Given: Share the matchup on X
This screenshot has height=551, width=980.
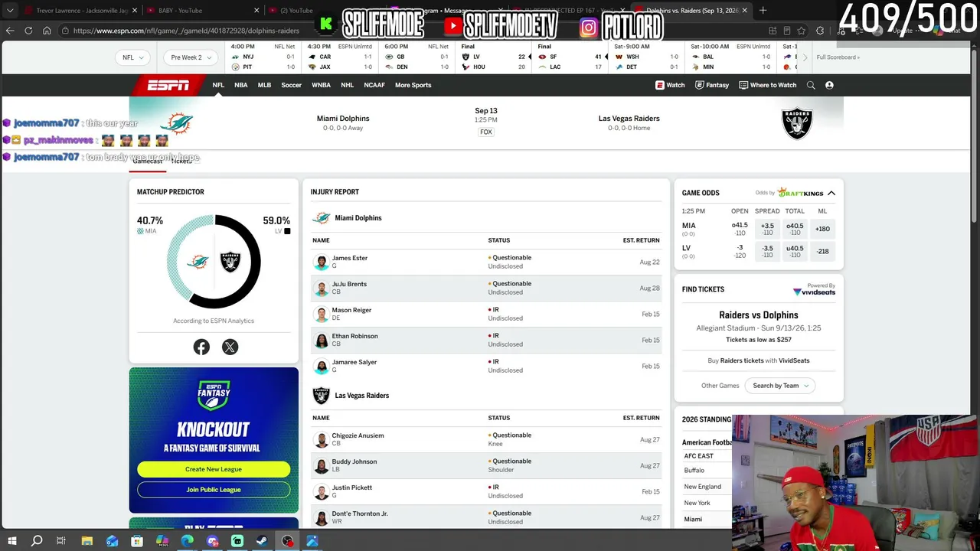Looking at the screenshot, I should click(x=230, y=347).
